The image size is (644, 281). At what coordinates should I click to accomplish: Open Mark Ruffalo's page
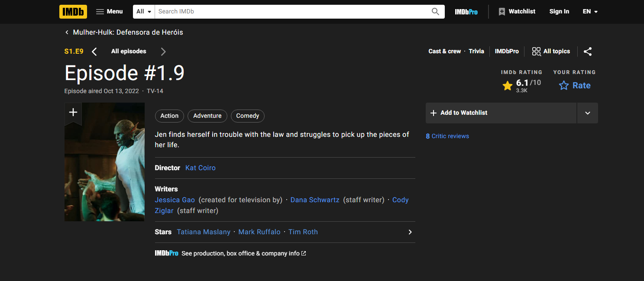click(259, 232)
